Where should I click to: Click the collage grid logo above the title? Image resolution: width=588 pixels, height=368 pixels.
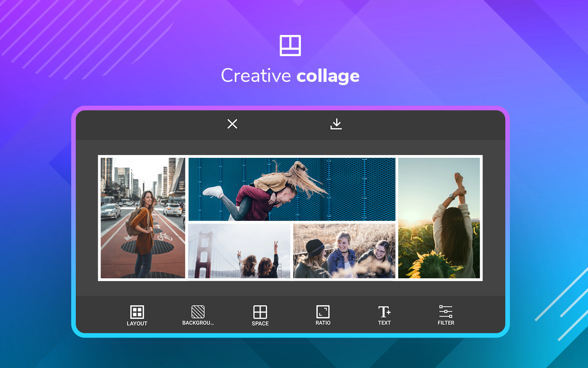tap(290, 46)
